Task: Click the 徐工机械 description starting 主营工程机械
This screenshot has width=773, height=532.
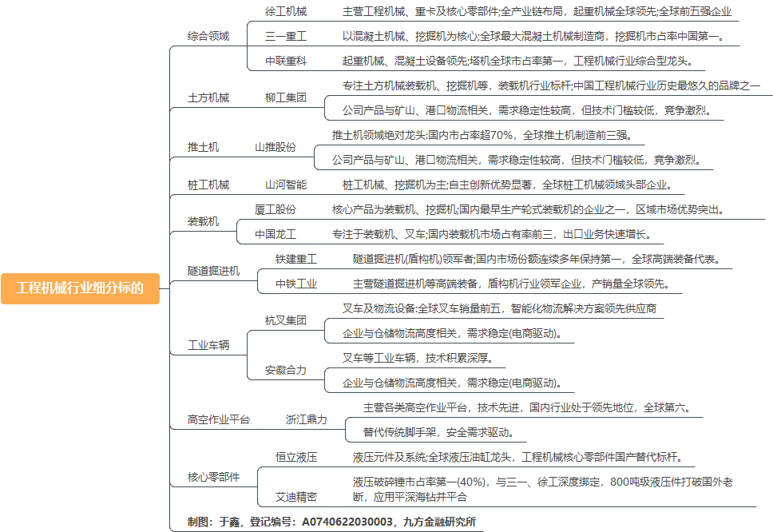Action: click(537, 11)
